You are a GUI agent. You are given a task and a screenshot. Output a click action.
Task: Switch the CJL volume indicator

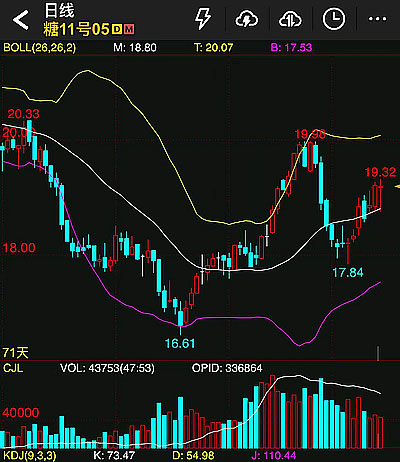pyautogui.click(x=13, y=368)
